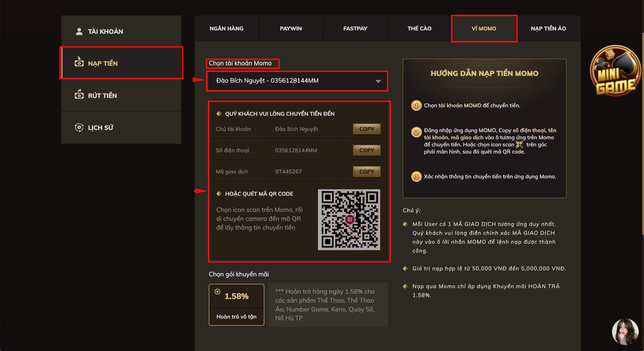Switch to the Paywin tab

click(291, 28)
